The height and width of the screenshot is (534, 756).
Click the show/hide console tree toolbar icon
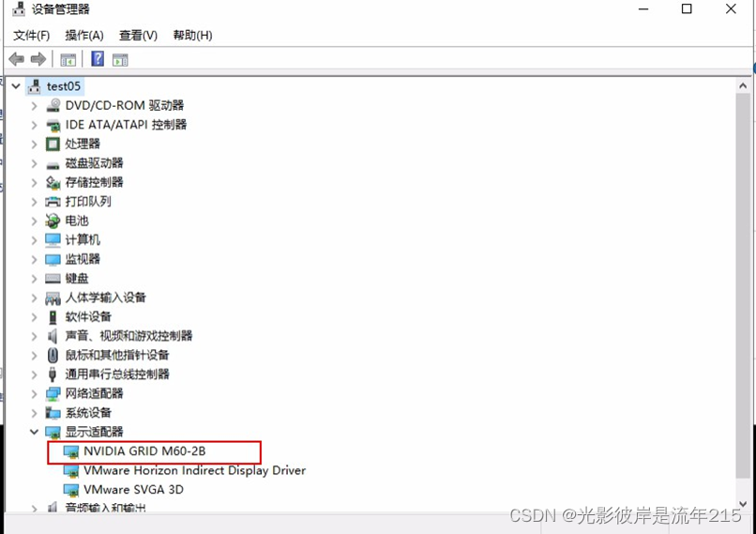coord(68,60)
